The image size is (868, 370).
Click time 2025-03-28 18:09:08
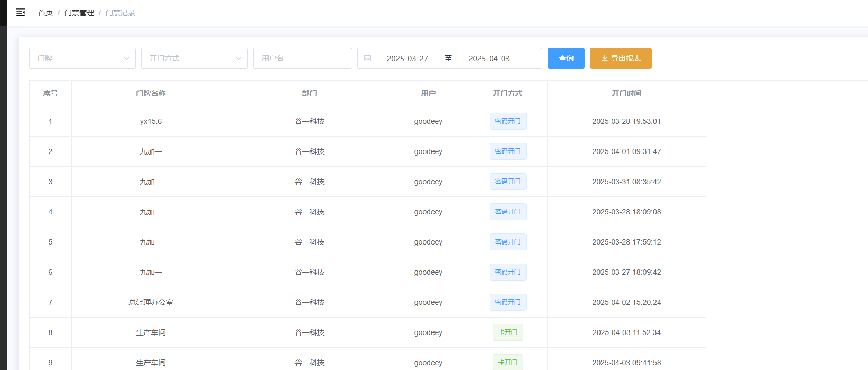point(626,212)
